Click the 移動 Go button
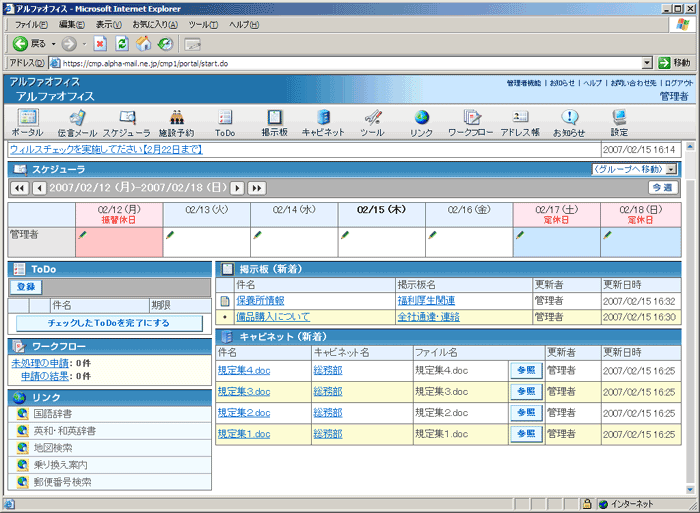This screenshot has height=513, width=700. tap(675, 63)
